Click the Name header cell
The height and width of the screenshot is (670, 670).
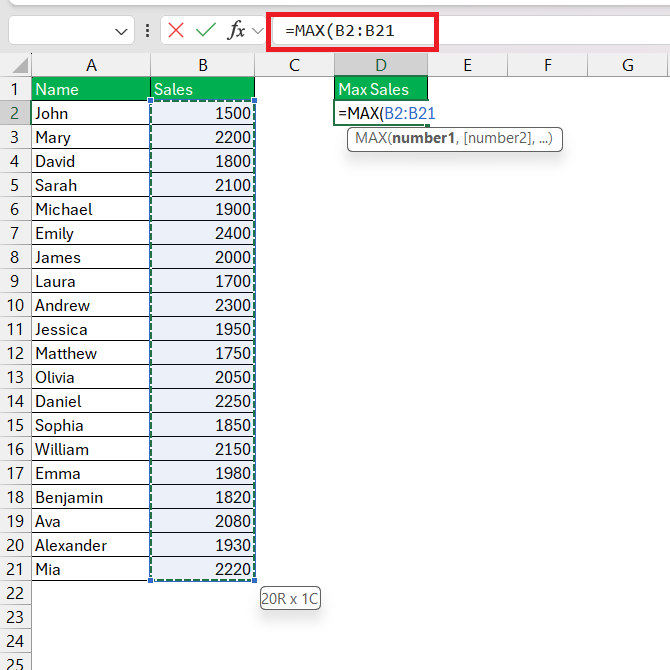tap(91, 89)
